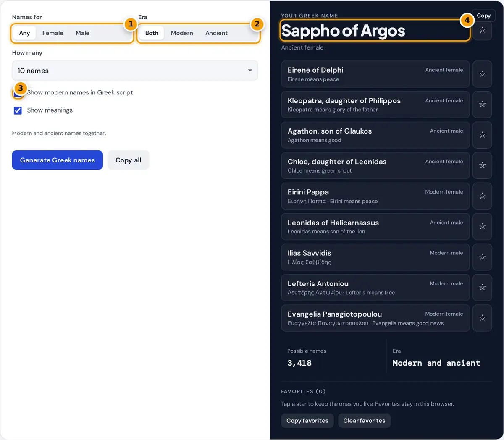
Task: Star the Eirini Pappa name
Action: pyautogui.click(x=482, y=196)
